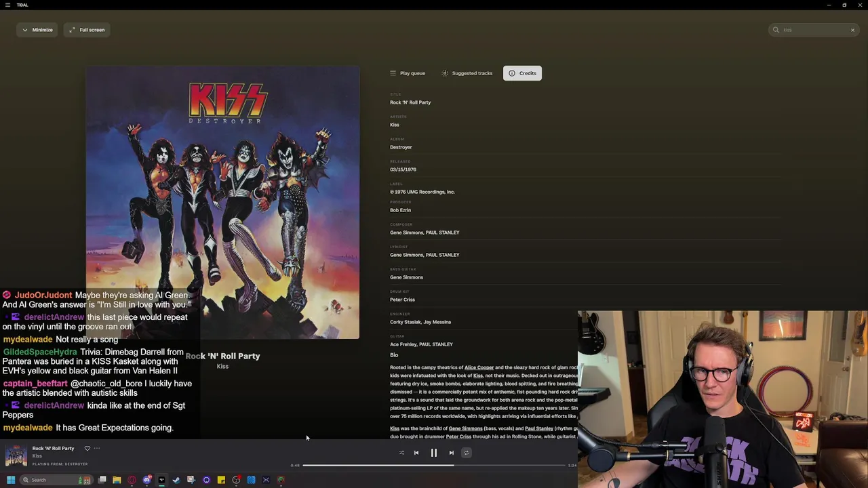Open Peter Criss link in bio
Screen dimensions: 868x488
click(x=458, y=436)
